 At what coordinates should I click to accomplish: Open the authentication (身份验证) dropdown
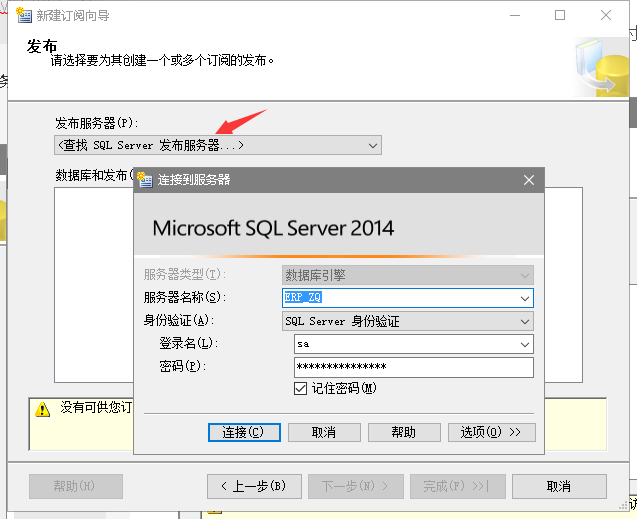(524, 322)
